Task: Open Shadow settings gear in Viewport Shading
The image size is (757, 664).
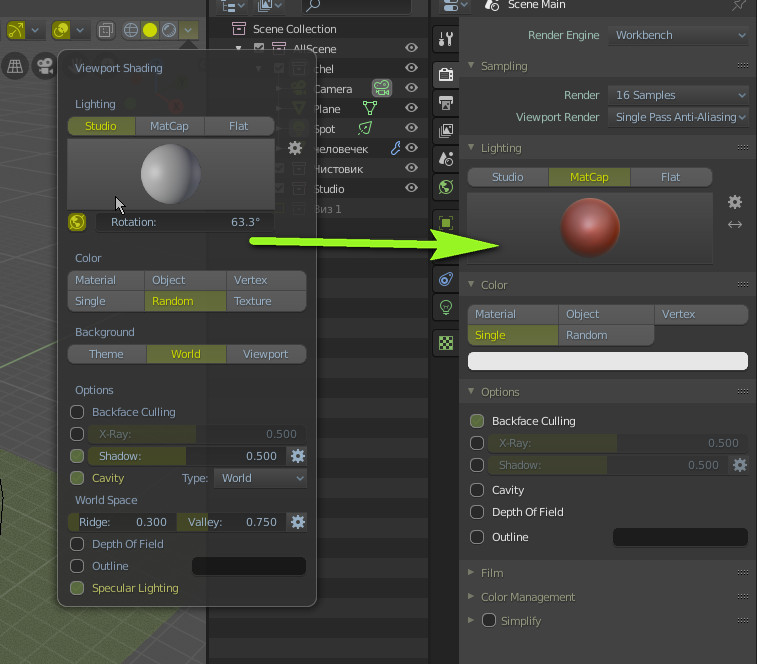Action: click(297, 456)
